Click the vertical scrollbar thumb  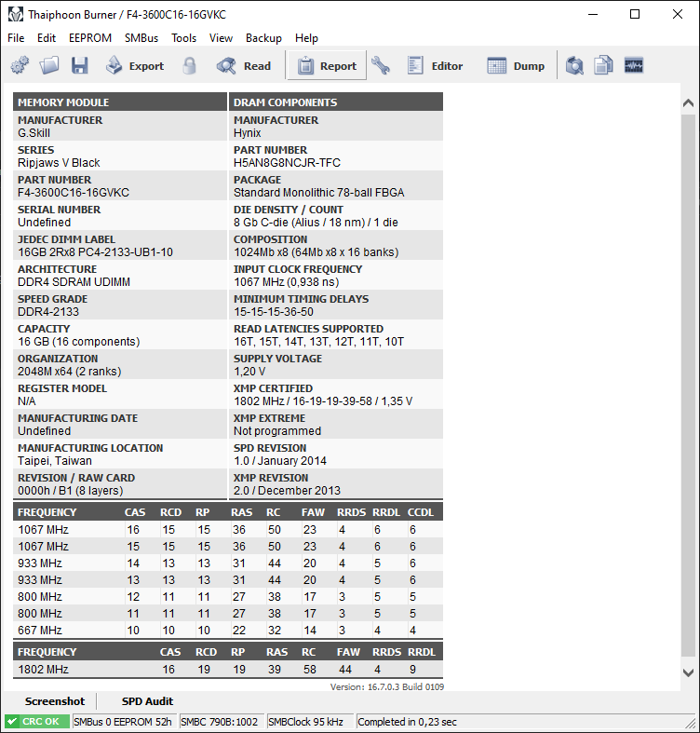pos(688,386)
